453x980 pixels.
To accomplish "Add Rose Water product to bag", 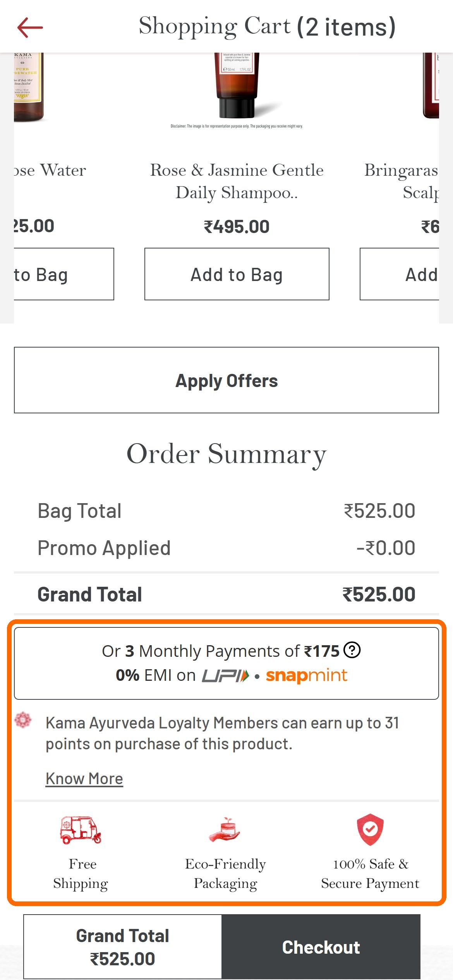I will 64,274.
